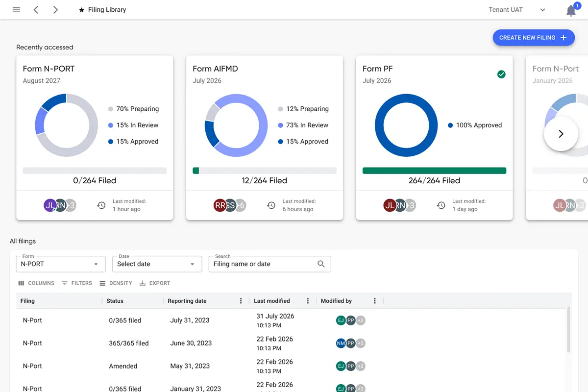
Task: Open the hamburger navigation menu
Action: click(16, 10)
